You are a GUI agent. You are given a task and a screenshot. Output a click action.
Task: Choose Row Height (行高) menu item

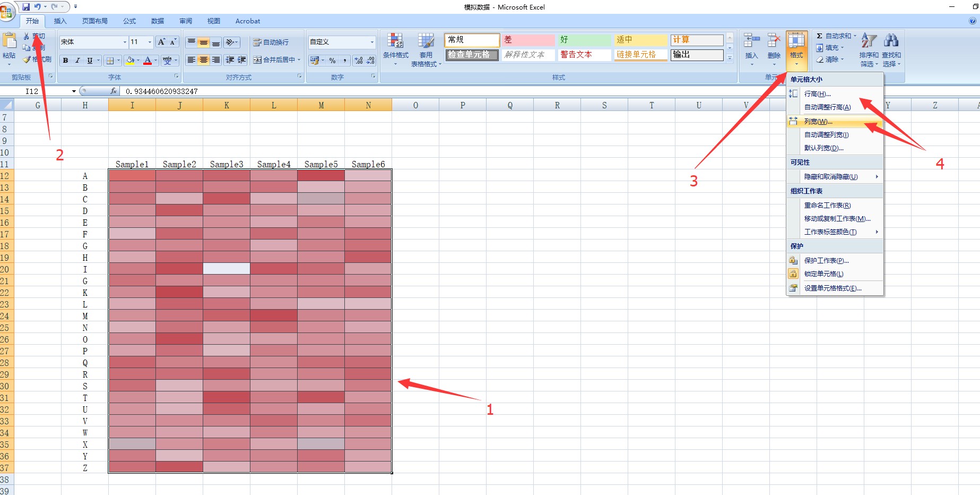pos(835,94)
